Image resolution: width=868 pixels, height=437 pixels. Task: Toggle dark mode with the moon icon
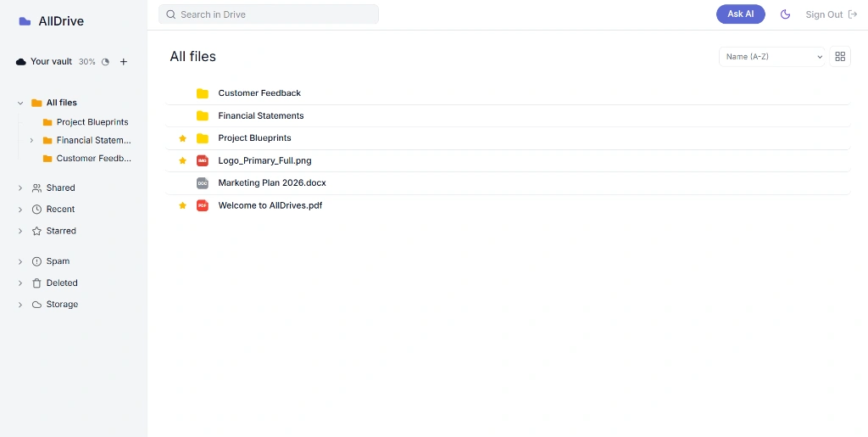click(x=785, y=14)
